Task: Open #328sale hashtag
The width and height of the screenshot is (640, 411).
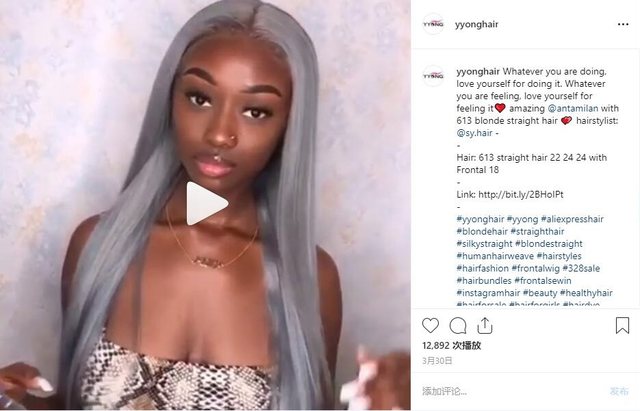Action: (x=581, y=269)
